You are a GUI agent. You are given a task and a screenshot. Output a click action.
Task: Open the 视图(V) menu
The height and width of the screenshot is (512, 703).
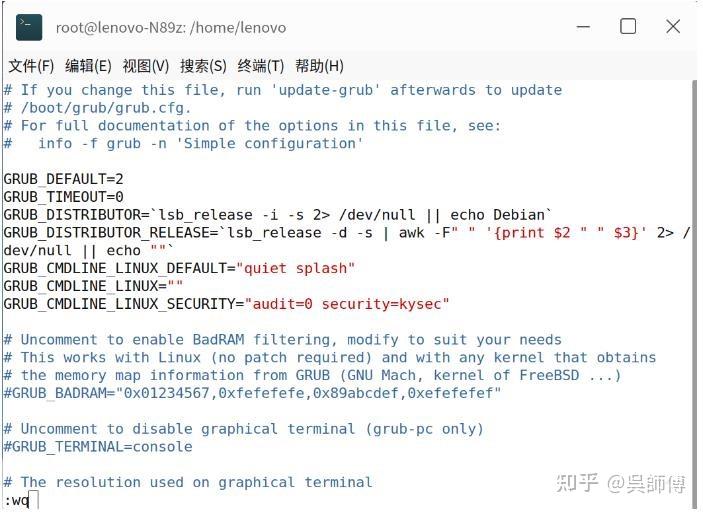click(x=146, y=66)
